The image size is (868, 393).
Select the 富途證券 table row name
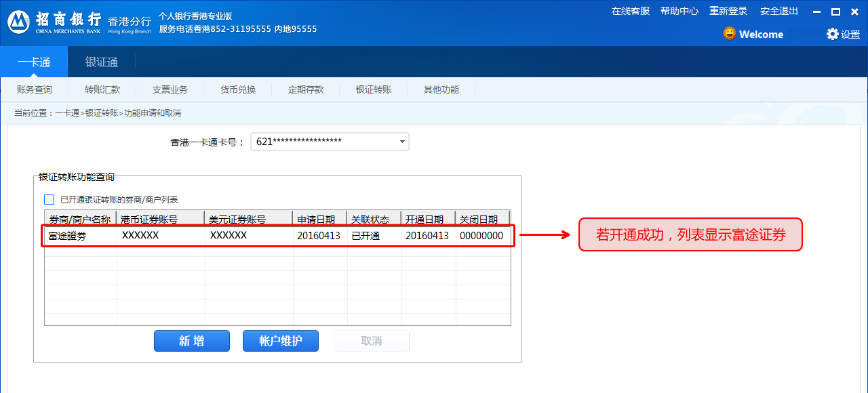[x=68, y=236]
